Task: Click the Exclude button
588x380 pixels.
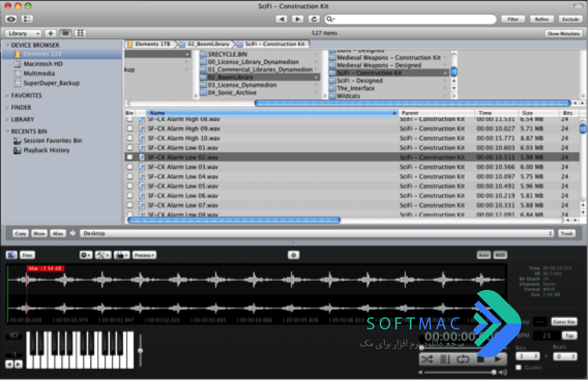Action: point(570,19)
